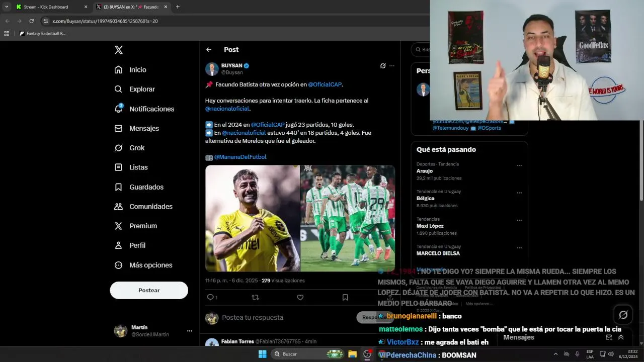
Task: Open a new browser tab
Action: coord(178,7)
